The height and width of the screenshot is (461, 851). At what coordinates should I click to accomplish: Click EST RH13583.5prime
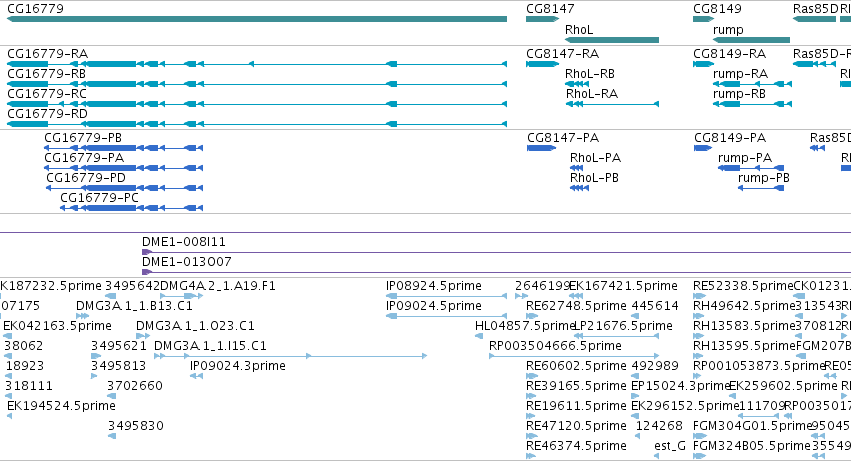[697, 336]
